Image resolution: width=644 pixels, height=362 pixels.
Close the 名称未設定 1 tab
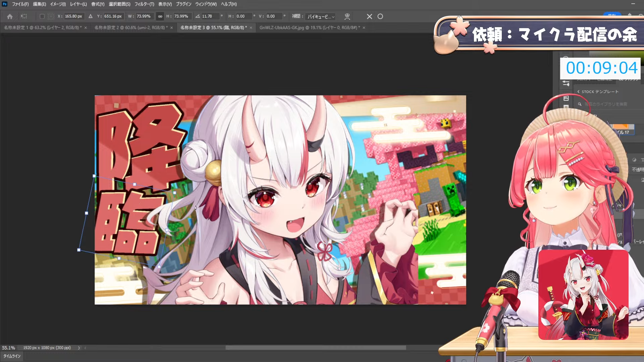(x=86, y=27)
